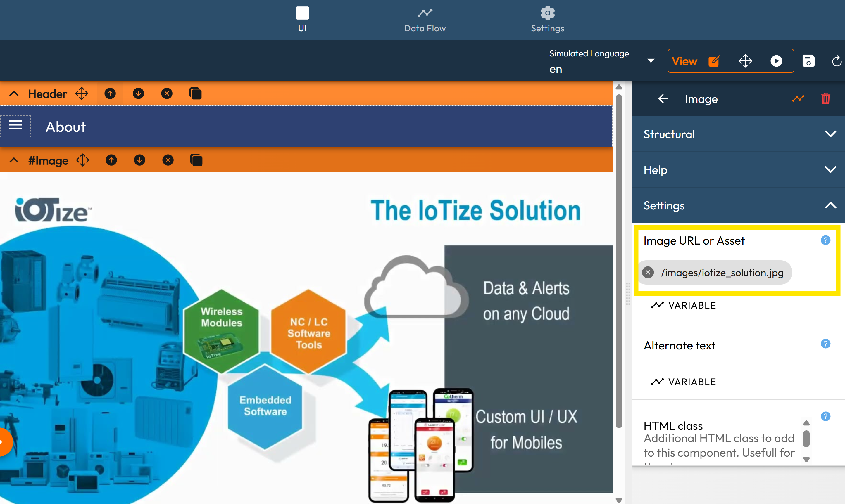Open the Simulated Language dropdown

pos(651,61)
